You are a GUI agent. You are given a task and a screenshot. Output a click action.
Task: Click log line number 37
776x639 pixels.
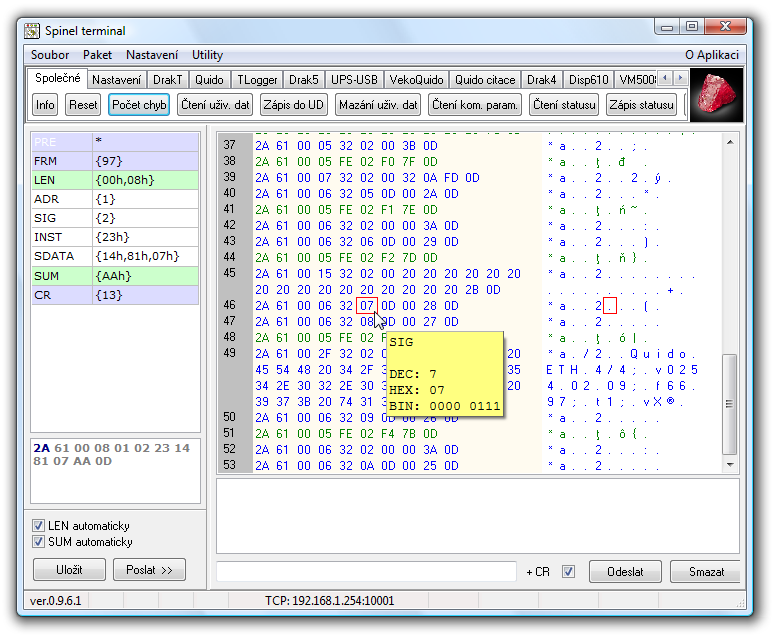[x=229, y=145]
